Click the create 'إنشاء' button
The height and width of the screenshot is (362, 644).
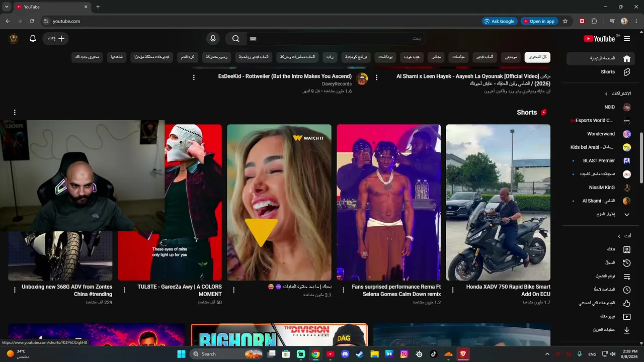(x=56, y=39)
